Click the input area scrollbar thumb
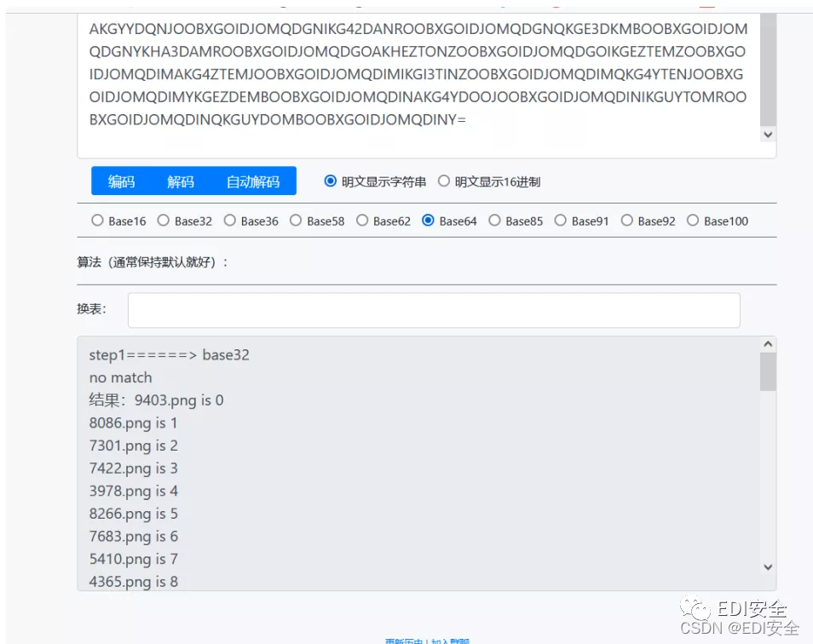The height and width of the screenshot is (644, 813). click(768, 69)
